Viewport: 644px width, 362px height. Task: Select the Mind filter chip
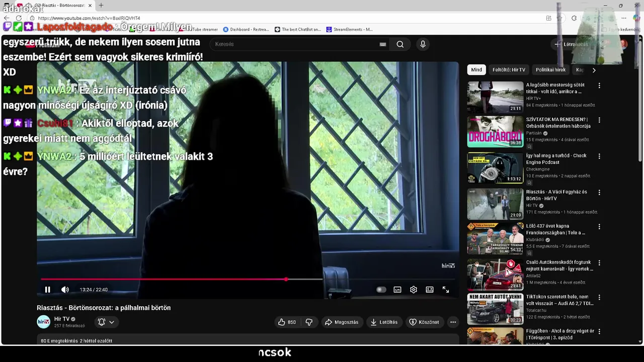tap(476, 70)
